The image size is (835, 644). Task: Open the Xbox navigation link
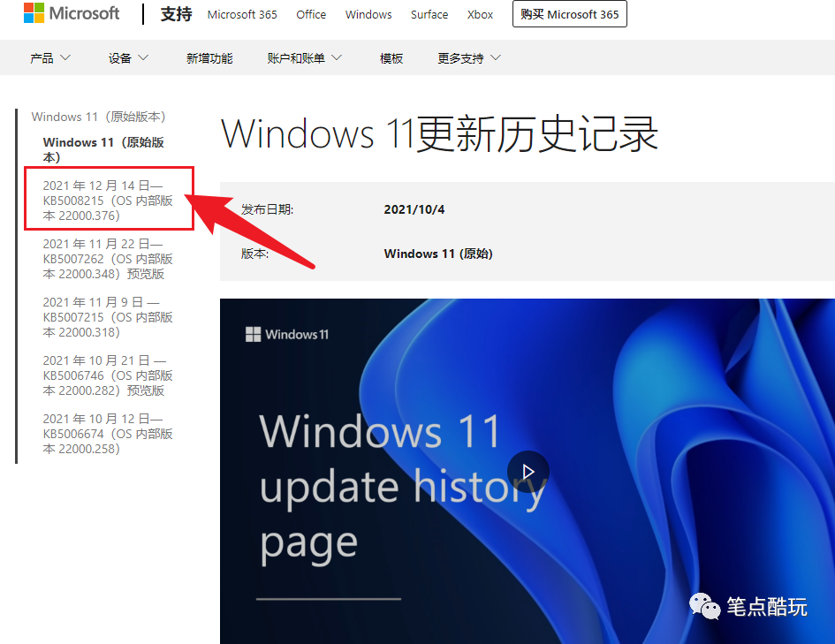(x=480, y=15)
